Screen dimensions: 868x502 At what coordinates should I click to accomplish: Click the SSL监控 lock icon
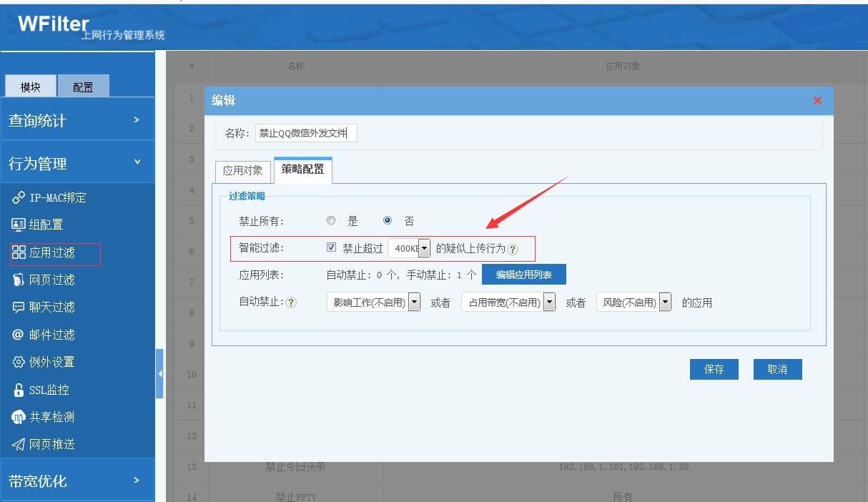click(x=19, y=390)
